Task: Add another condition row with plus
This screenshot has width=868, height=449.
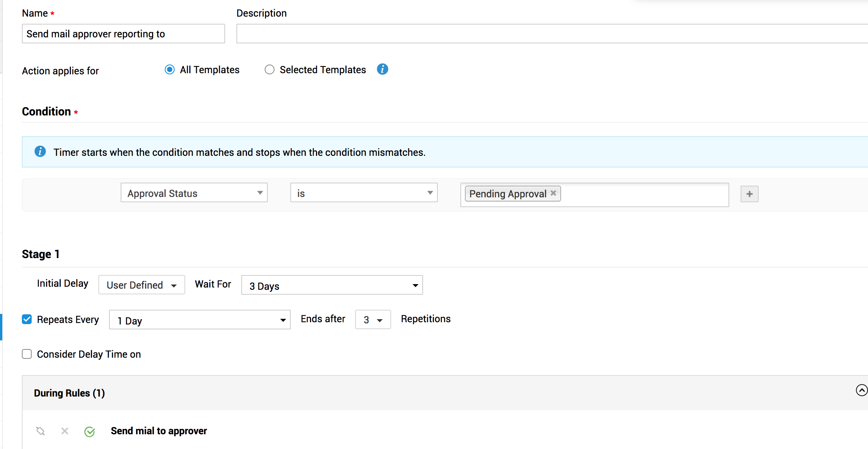Action: point(749,194)
